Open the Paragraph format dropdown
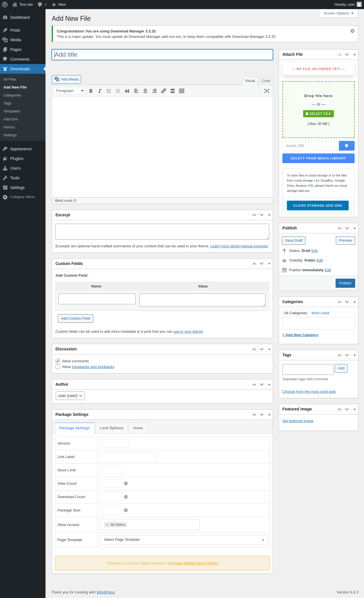 69,91
